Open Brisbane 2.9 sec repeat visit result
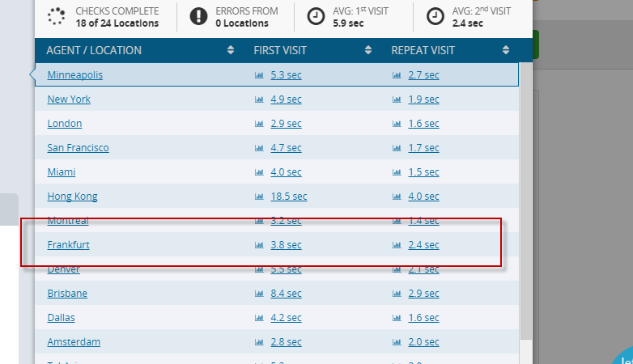The height and width of the screenshot is (364, 633). 423,294
